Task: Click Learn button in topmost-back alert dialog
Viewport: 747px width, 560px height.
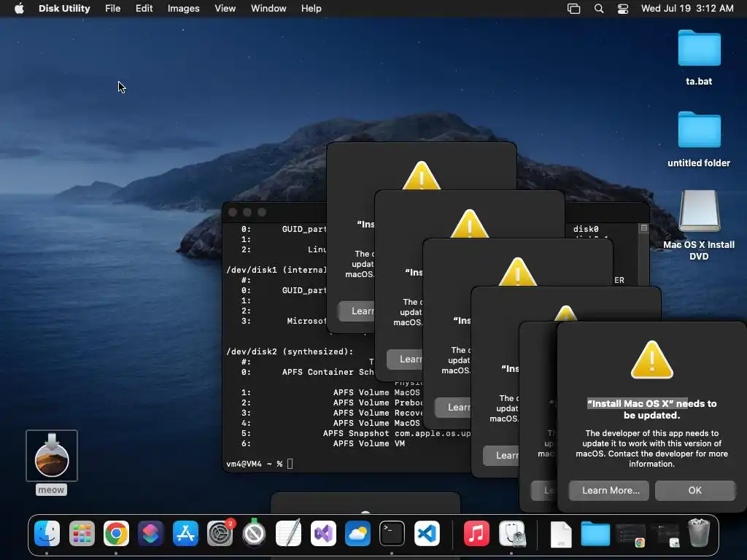Action: click(356, 311)
